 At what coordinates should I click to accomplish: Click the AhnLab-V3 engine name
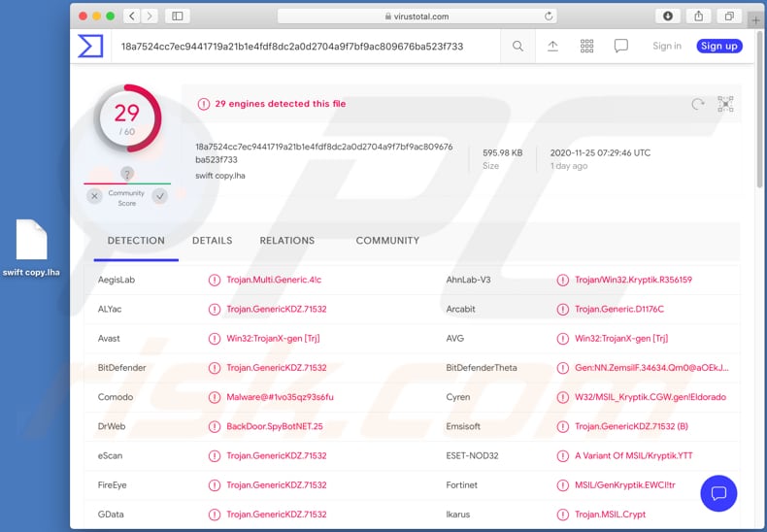tap(468, 280)
